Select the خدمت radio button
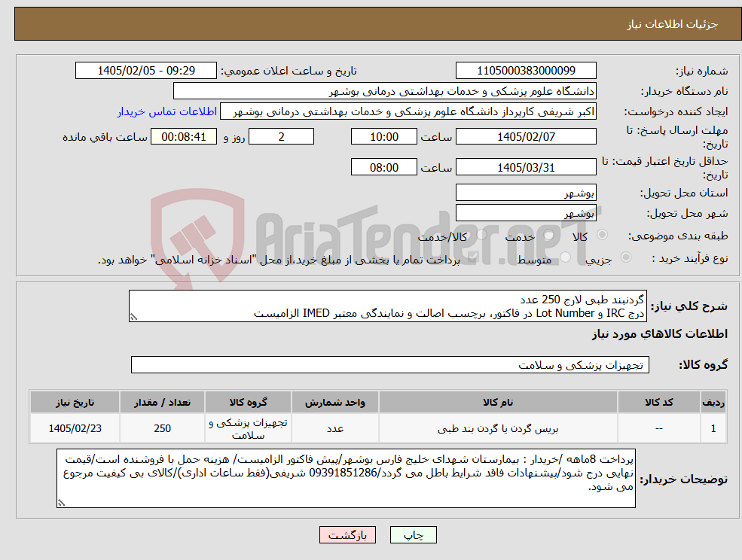 click(549, 235)
